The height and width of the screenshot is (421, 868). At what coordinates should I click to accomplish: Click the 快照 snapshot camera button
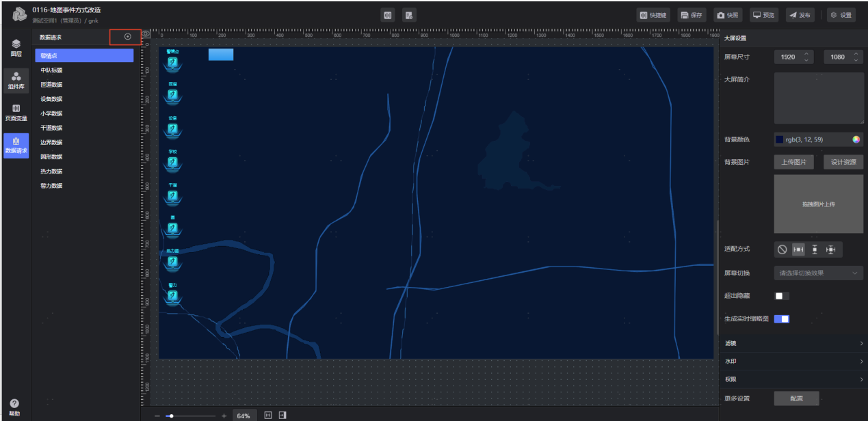728,15
